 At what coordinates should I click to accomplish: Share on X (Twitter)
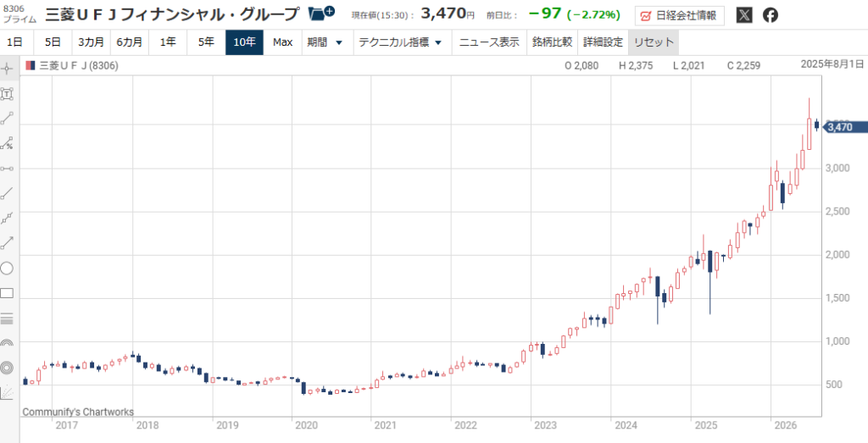click(x=744, y=15)
